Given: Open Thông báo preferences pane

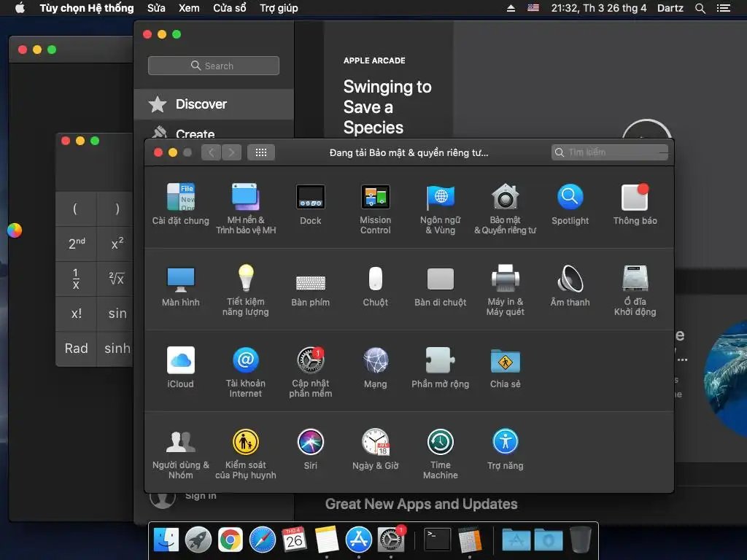Looking at the screenshot, I should 635,203.
